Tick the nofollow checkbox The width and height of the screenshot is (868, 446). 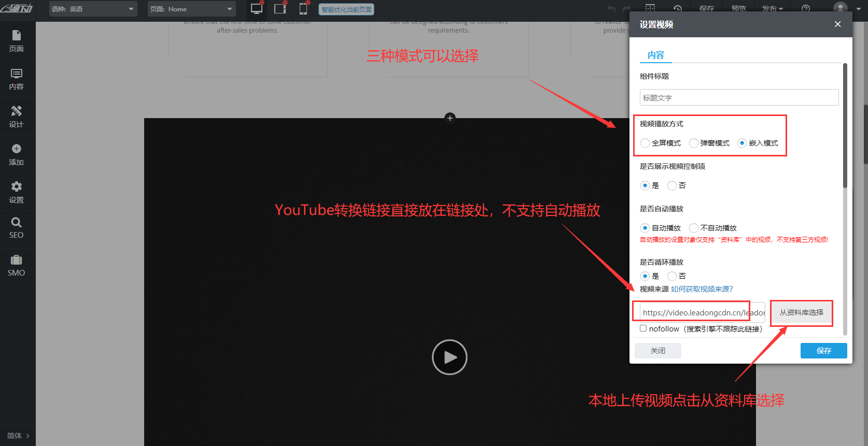coord(643,328)
